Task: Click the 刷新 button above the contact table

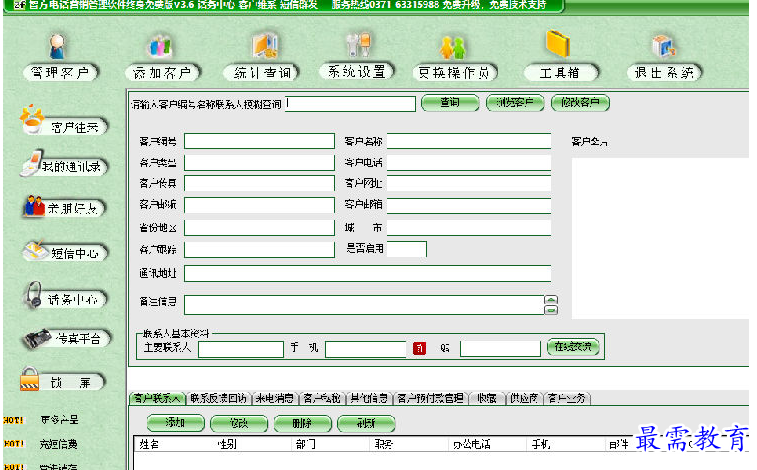Action: (x=366, y=423)
